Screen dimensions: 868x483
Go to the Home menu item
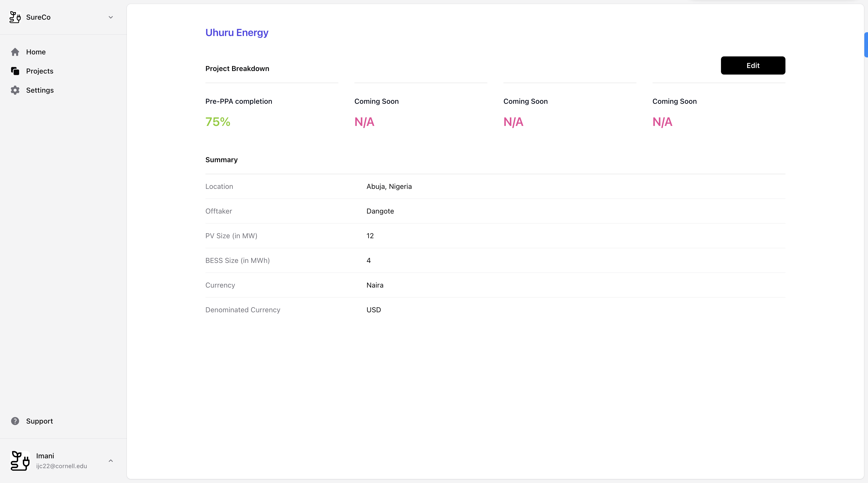[36, 52]
